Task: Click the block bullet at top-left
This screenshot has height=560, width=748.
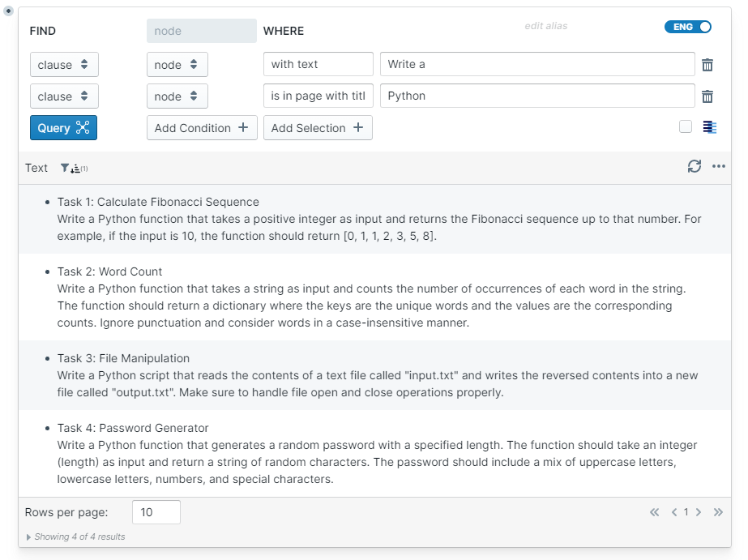Action: tap(9, 10)
